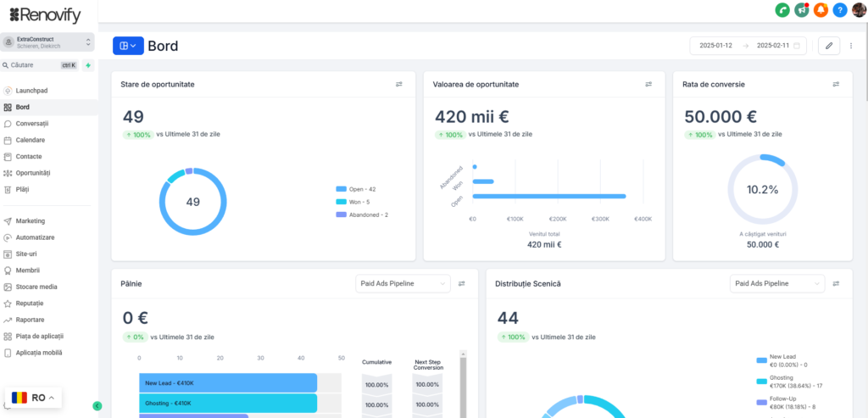Click the Stare de oportunitate donut chart
The width and height of the screenshot is (868, 418).
(192, 202)
